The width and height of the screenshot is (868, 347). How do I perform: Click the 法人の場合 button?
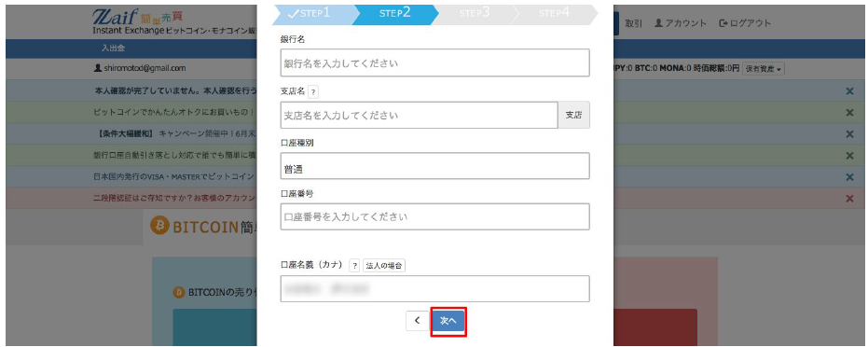[x=384, y=266]
